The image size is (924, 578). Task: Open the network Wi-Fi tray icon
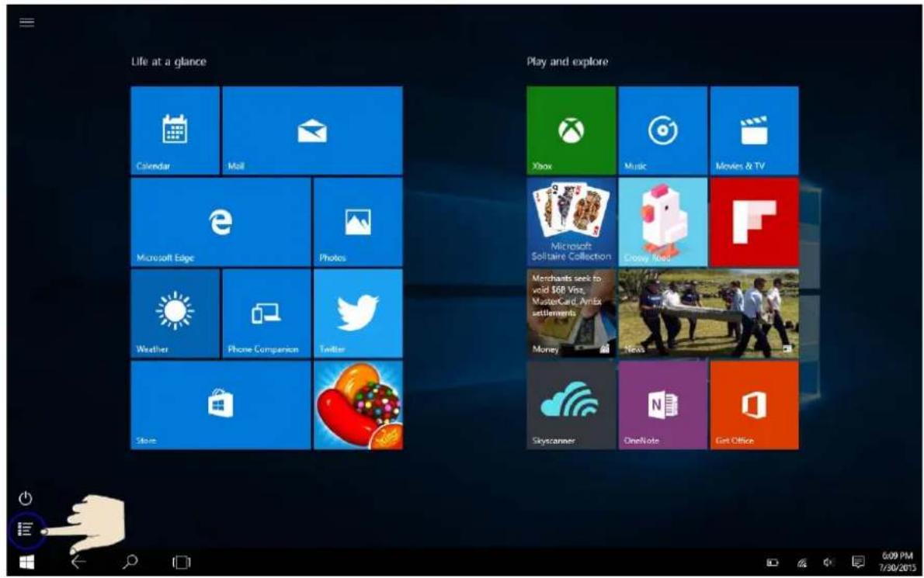tap(802, 562)
